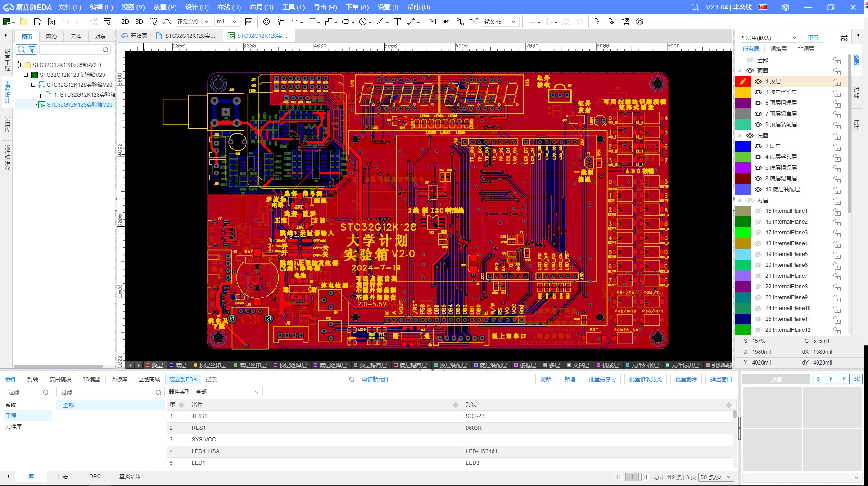Collapse the 底面 layer group

(740, 135)
